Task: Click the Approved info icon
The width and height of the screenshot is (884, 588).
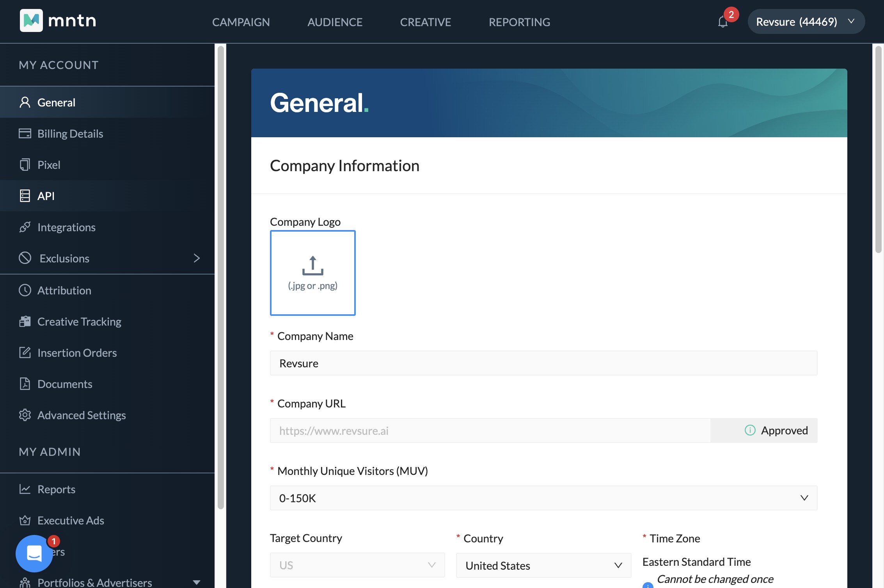Action: click(750, 430)
